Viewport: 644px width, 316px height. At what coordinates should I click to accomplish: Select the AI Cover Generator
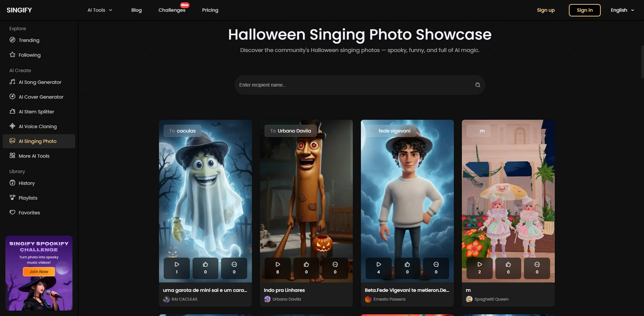pos(41,97)
